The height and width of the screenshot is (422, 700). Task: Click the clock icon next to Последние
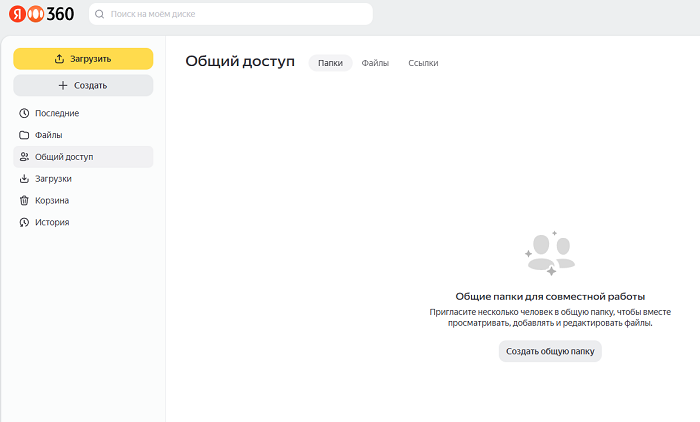[x=25, y=113]
